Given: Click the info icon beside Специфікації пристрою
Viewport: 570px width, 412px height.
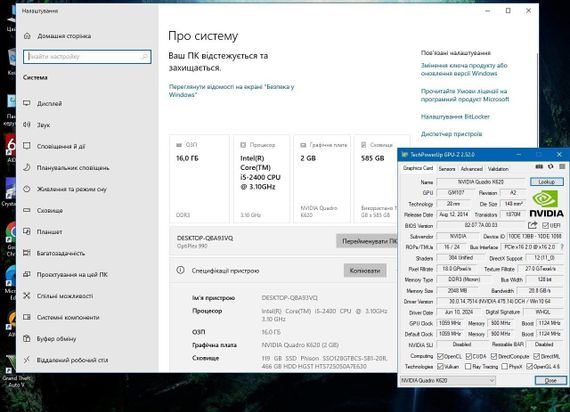Looking at the screenshot, I should point(180,270).
